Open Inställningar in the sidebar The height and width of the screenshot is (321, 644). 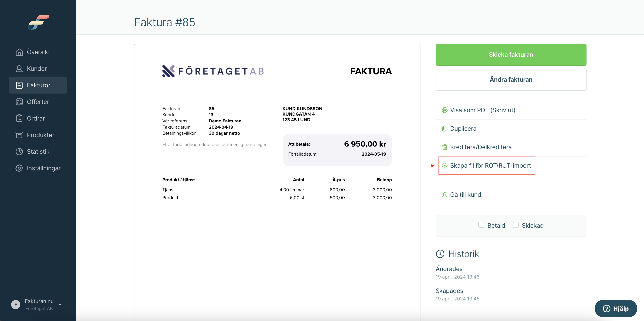[x=38, y=168]
